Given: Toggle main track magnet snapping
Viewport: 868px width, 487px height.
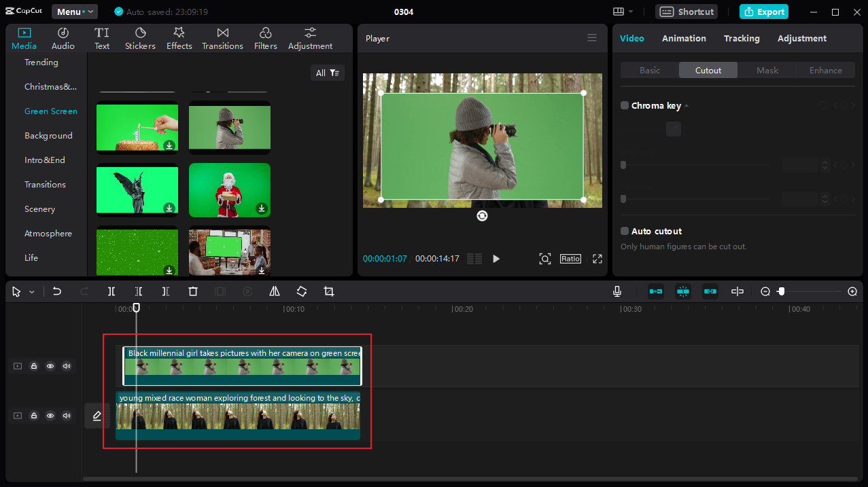Looking at the screenshot, I should pyautogui.click(x=656, y=291).
